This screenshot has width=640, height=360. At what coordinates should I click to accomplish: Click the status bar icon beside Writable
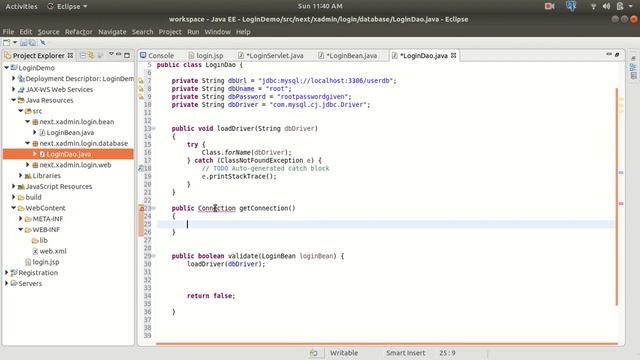pyautogui.click(x=313, y=353)
